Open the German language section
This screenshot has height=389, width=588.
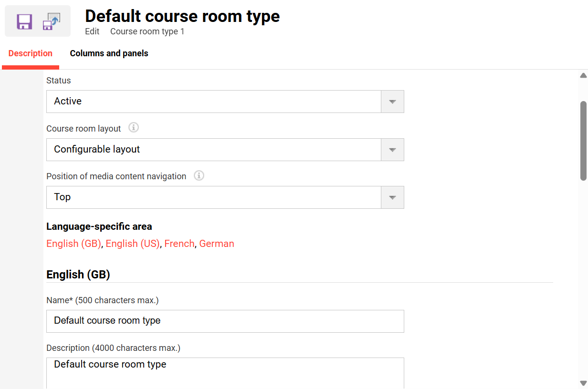(x=217, y=243)
